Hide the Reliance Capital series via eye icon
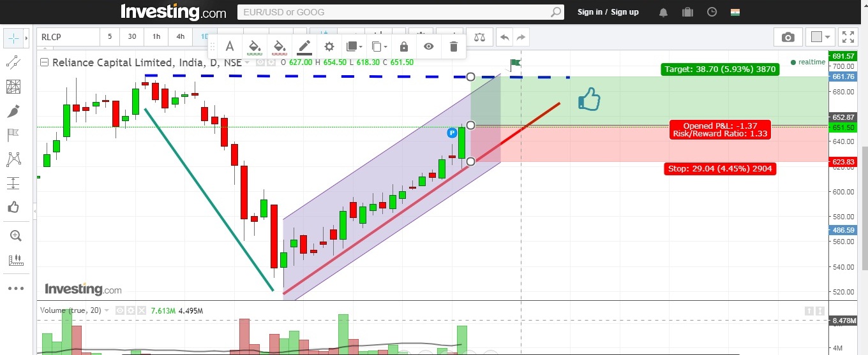868x355 pixels. tap(262, 62)
